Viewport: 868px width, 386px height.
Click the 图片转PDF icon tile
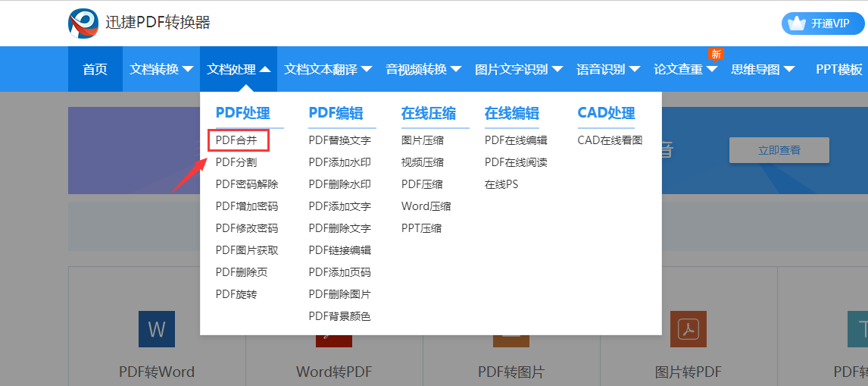tap(688, 329)
